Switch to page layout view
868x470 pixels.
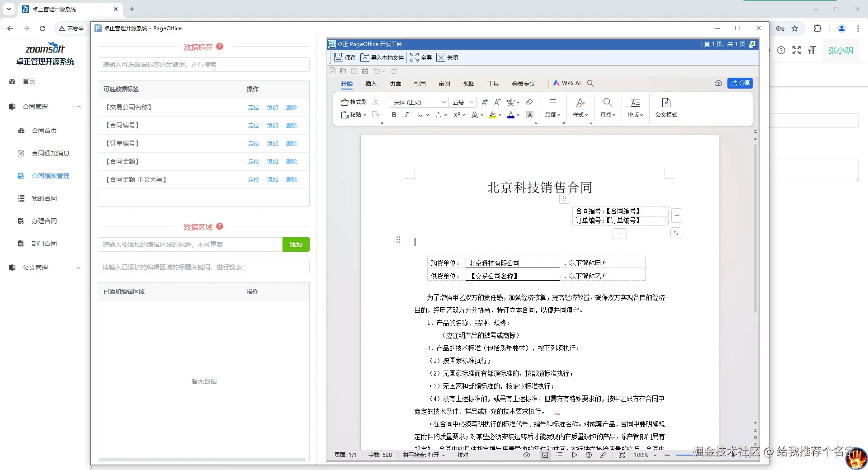545,455
